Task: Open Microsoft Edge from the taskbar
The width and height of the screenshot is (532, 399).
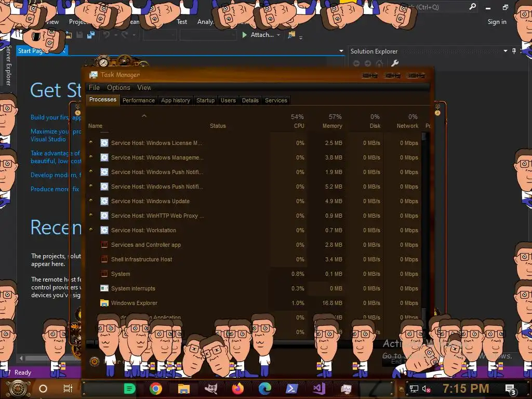Action: (264, 389)
